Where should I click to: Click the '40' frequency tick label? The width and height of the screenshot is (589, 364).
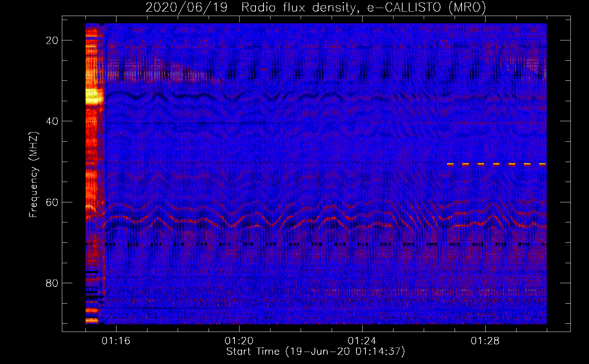tap(52, 121)
